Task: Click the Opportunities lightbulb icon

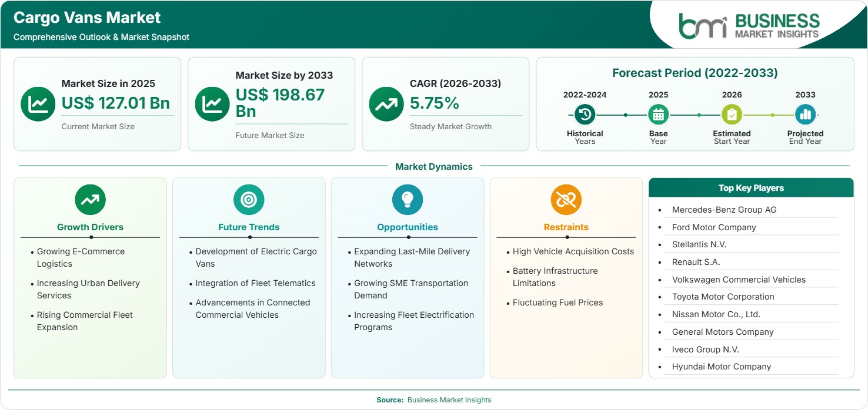Action: pyautogui.click(x=408, y=200)
